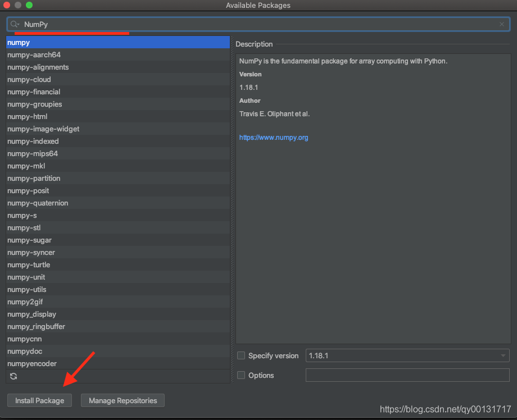Select numpy-quaternion package
This screenshot has width=517, height=420.
pos(117,203)
